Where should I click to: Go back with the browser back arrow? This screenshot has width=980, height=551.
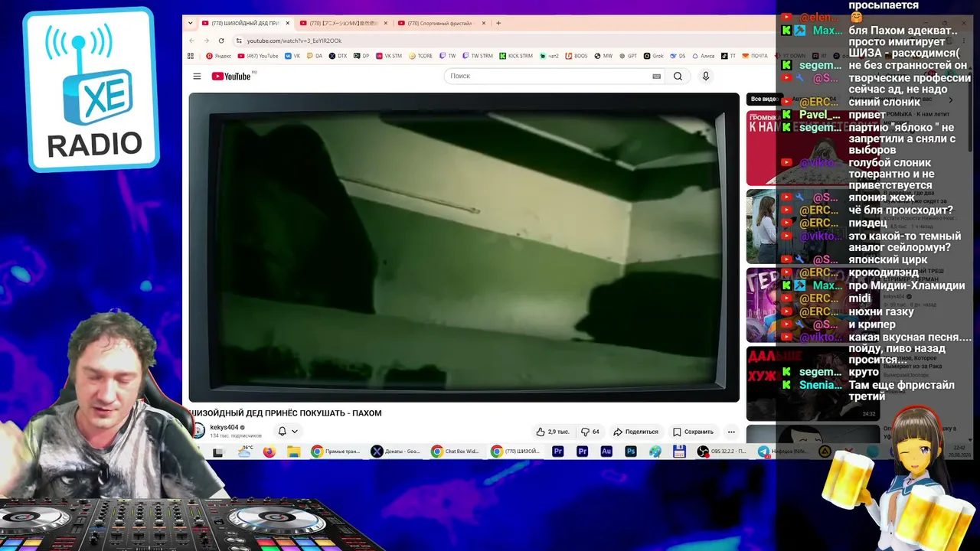[x=192, y=41]
